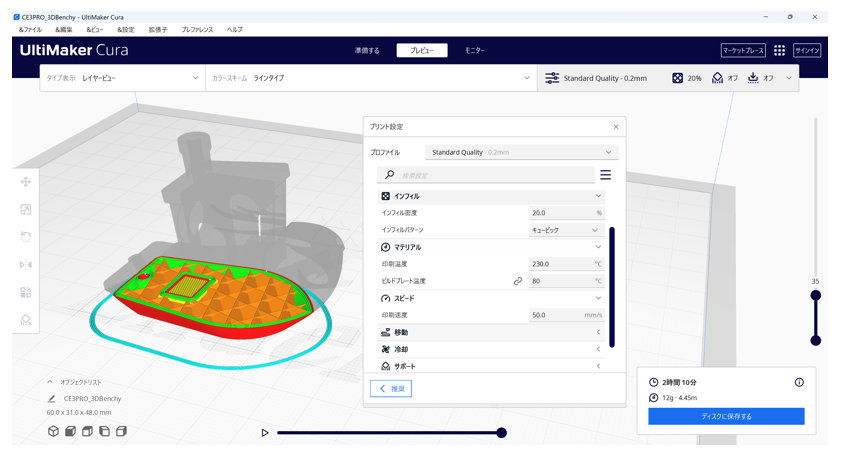This screenshot has width=843, height=458.
Task: Click the 推奨 recommended button
Action: click(x=391, y=389)
